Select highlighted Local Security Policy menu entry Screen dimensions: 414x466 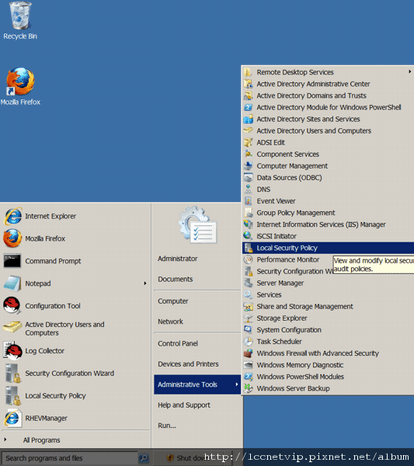(x=328, y=248)
